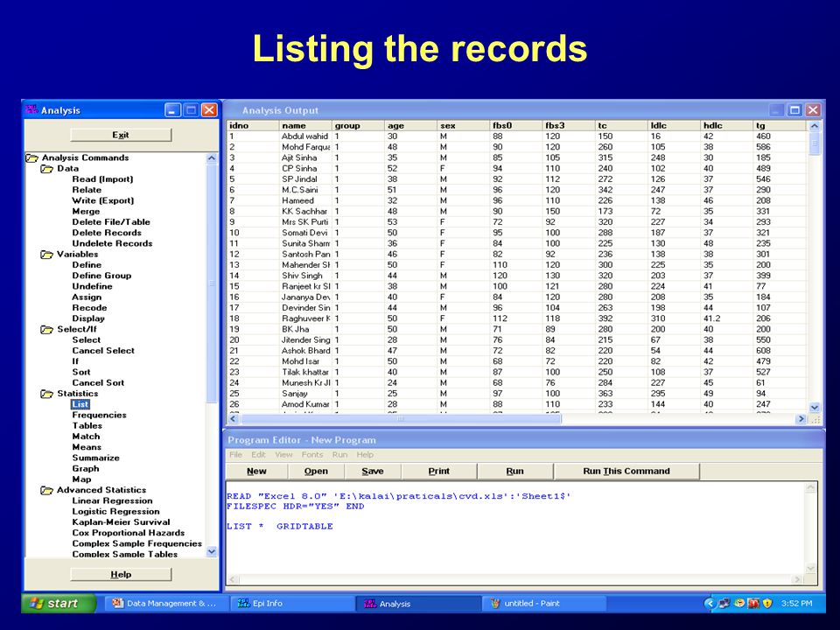Switch to Analysis taskbar item
The width and height of the screenshot is (840, 630).
(418, 603)
